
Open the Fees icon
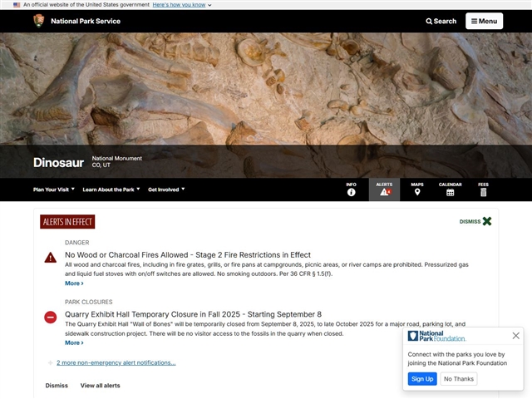click(483, 192)
